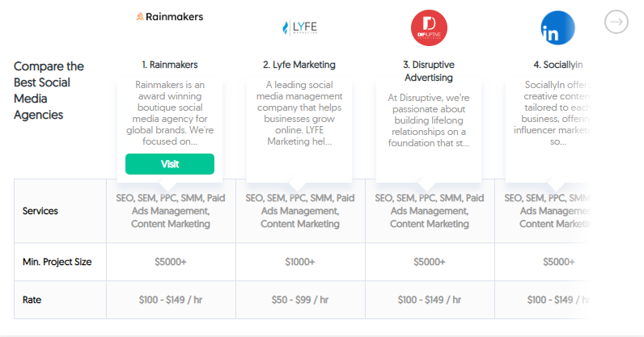The width and height of the screenshot is (644, 337).
Task: Click the Services row label
Action: click(40, 211)
